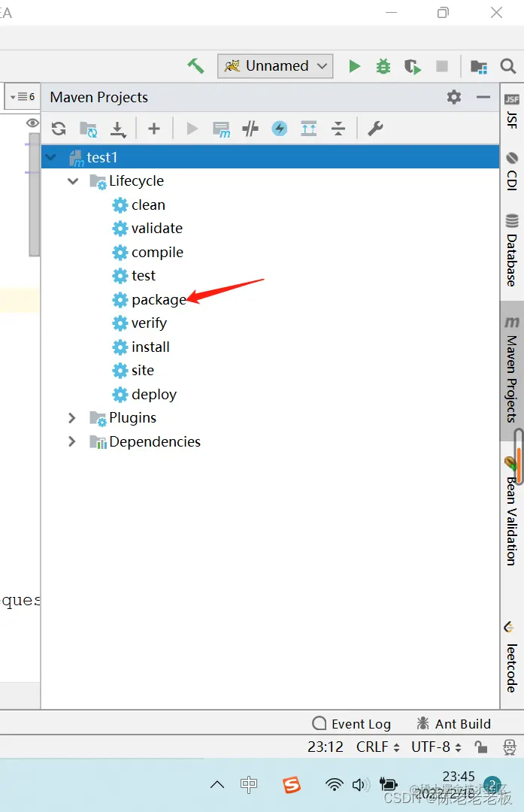Viewport: 524px width, 812px height.
Task: Open the volume control
Action: [361, 784]
